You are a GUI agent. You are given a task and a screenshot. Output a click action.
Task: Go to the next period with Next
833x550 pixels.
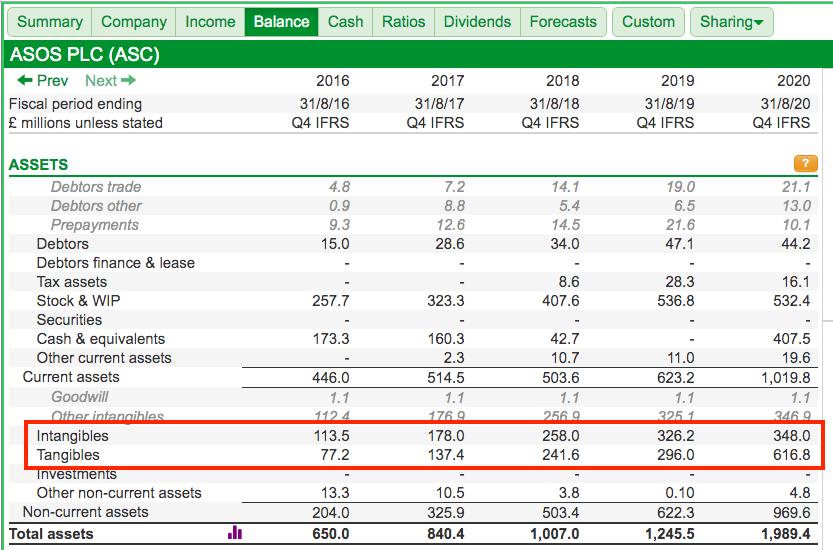point(110,81)
